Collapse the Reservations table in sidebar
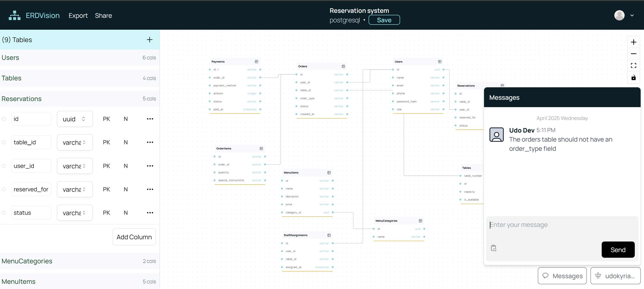Screen dimensions: 644x289 click(x=80, y=99)
